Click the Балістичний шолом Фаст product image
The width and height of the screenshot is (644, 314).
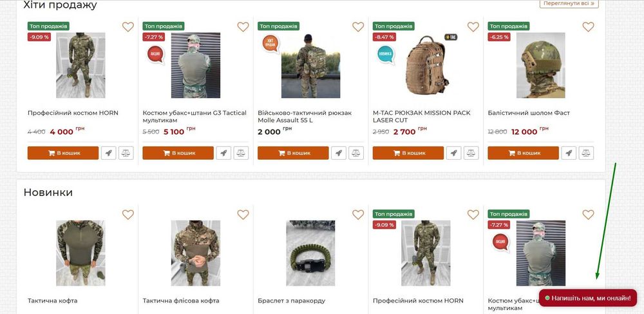coord(540,64)
